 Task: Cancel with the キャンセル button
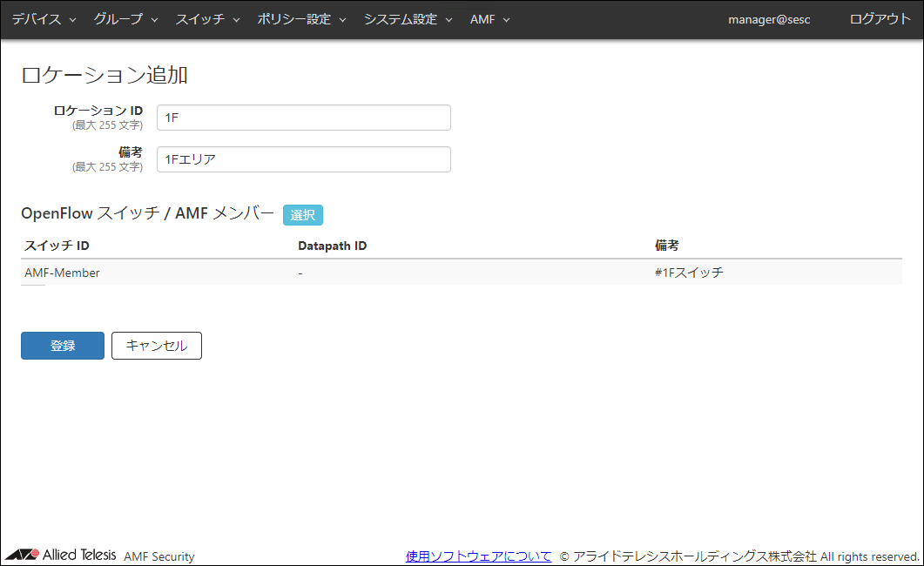tap(157, 346)
